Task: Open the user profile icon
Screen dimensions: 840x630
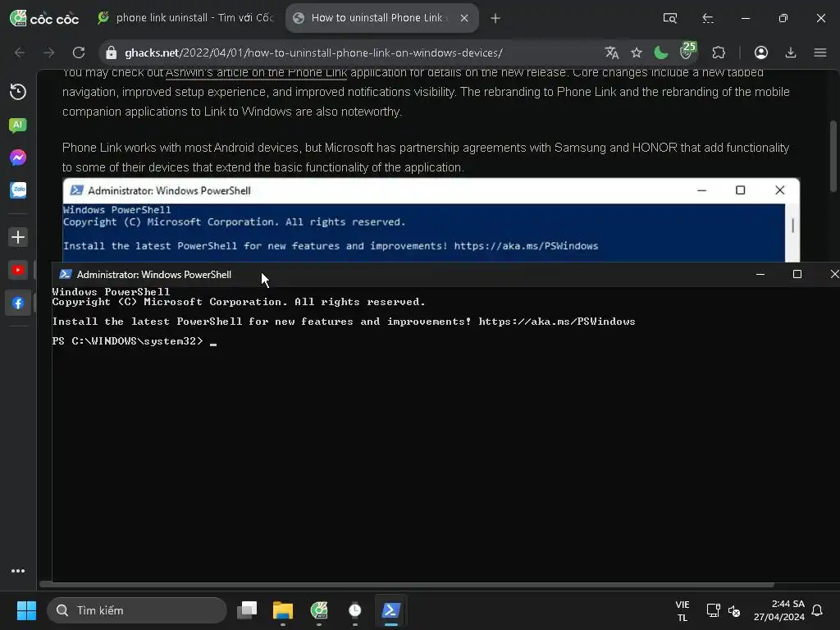Action: point(760,52)
